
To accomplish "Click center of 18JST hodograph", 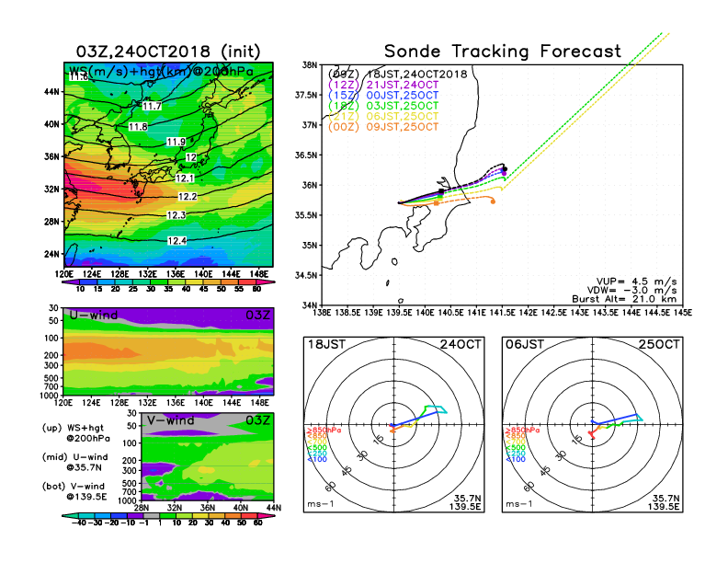I will click(394, 427).
